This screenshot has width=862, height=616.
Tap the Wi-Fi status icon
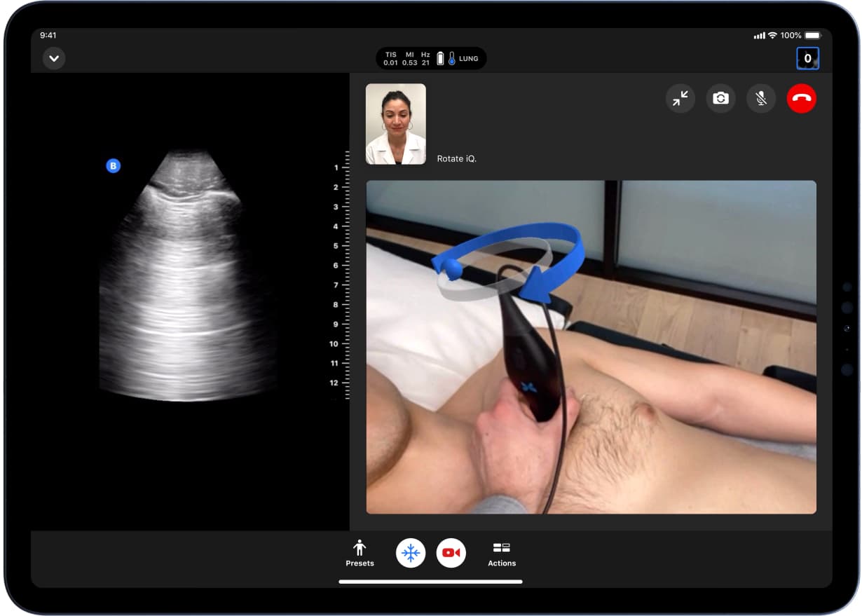[772, 35]
